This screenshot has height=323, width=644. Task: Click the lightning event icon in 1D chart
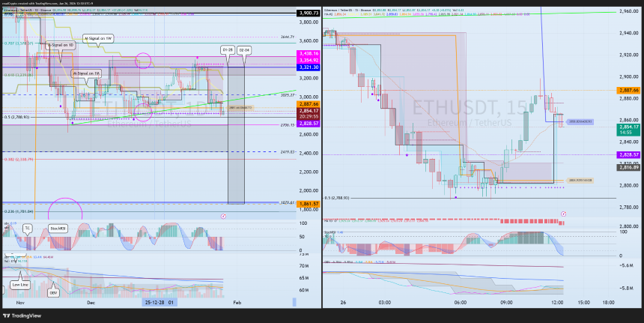point(223,216)
